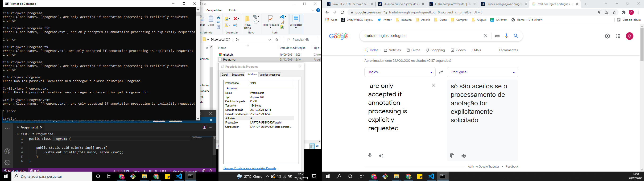The height and width of the screenshot is (181, 644).
Task: Split the VS Code editor right
Action: pos(204,127)
